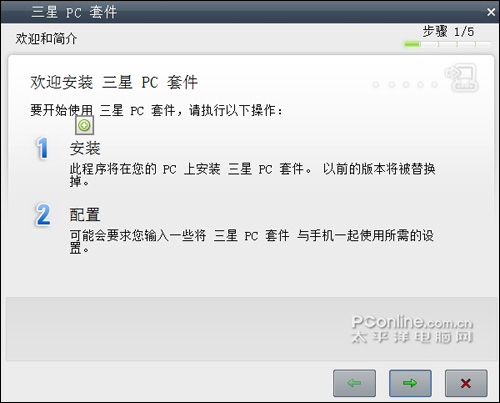The width and height of the screenshot is (500, 403).
Task: Click the last page indicator dot
Action: pyautogui.click(x=434, y=85)
